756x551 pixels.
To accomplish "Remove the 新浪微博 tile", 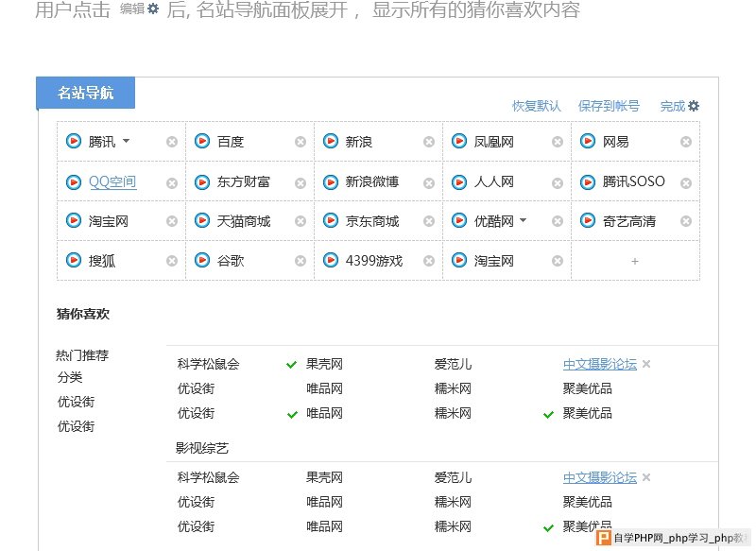I will tap(429, 183).
